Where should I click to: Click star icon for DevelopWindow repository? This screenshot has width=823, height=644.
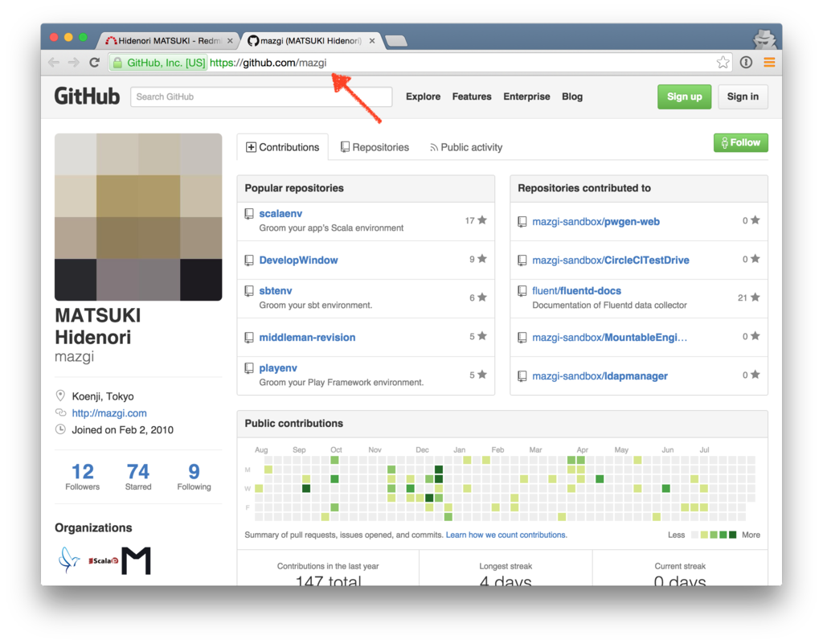click(482, 259)
